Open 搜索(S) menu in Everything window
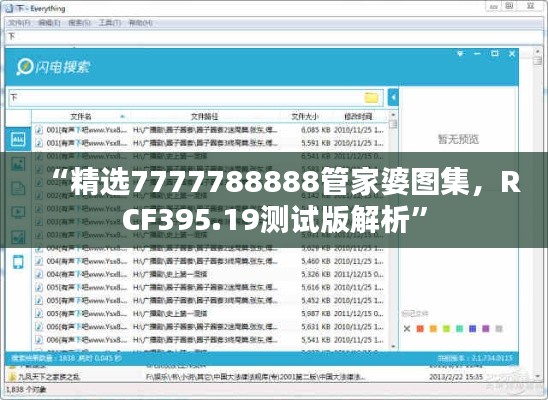The image size is (548, 400). click(x=80, y=23)
